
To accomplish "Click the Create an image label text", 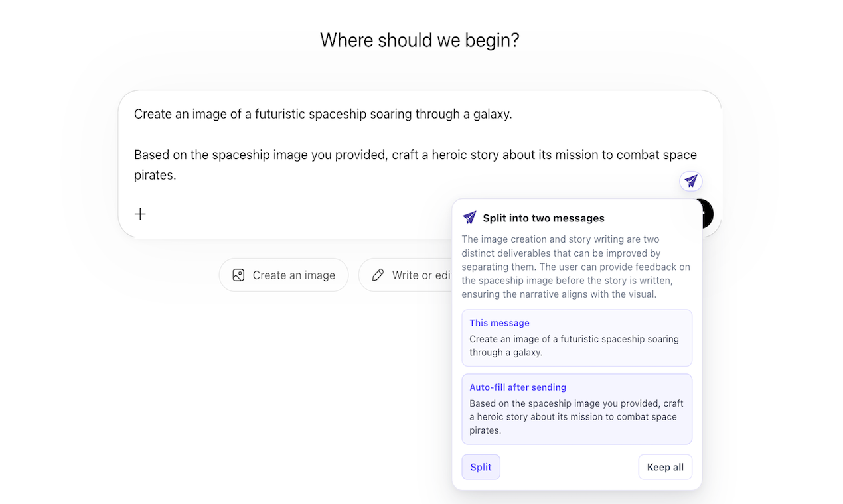I will 294,275.
